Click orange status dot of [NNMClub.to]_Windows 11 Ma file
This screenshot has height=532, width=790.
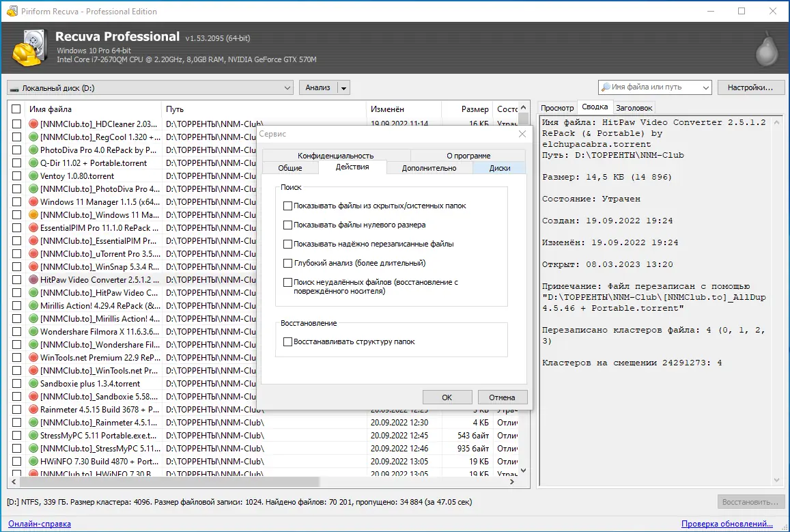click(x=33, y=214)
